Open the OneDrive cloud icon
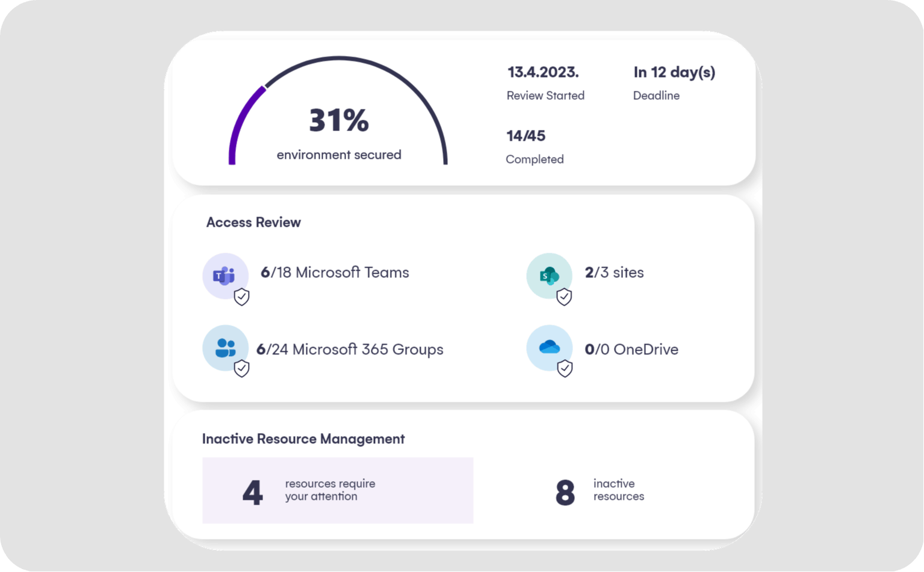The image size is (924, 572). 548,349
